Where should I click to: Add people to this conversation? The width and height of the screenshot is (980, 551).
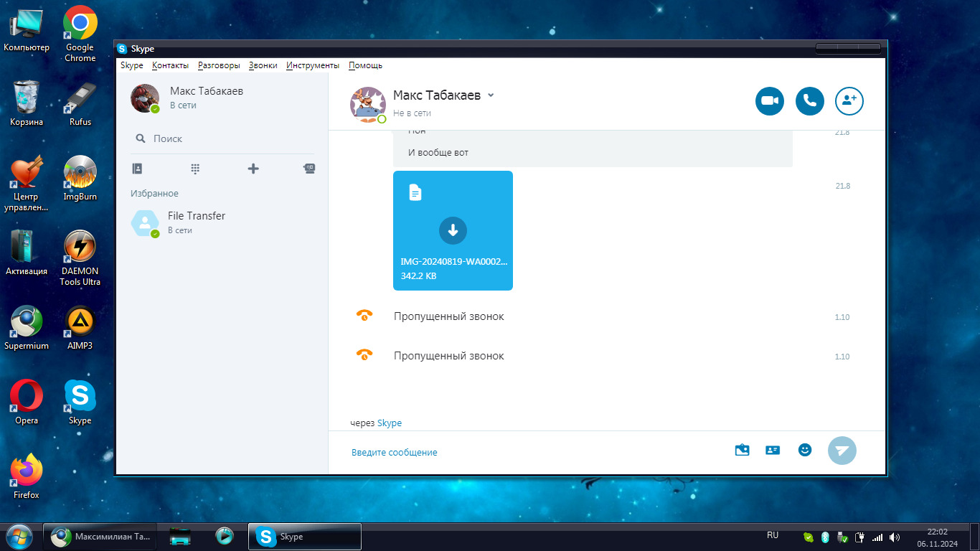coord(849,101)
